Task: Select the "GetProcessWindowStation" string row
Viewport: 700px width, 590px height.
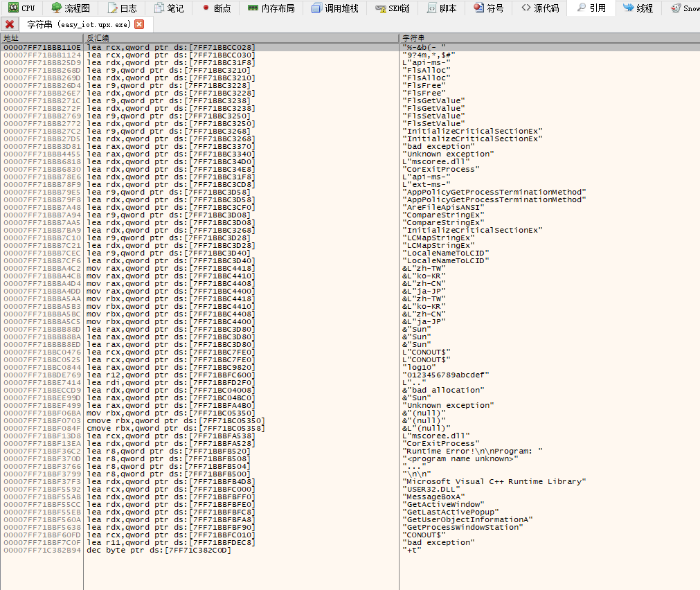Action: [x=464, y=527]
